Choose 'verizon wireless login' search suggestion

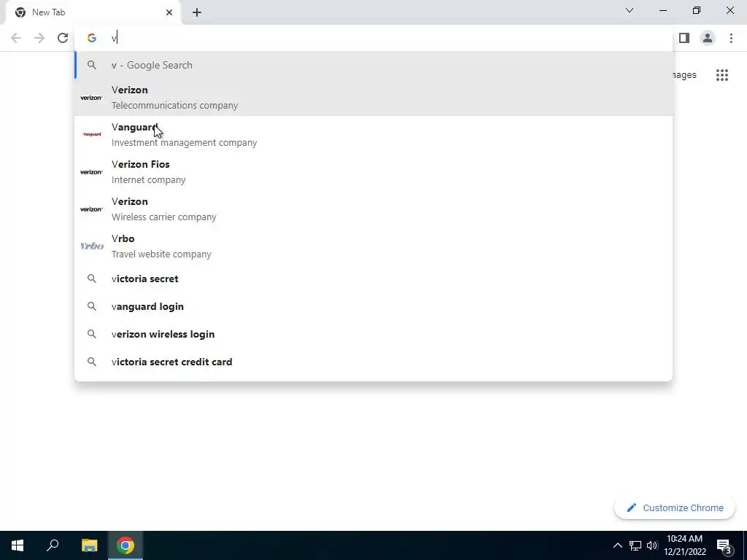tap(373, 334)
